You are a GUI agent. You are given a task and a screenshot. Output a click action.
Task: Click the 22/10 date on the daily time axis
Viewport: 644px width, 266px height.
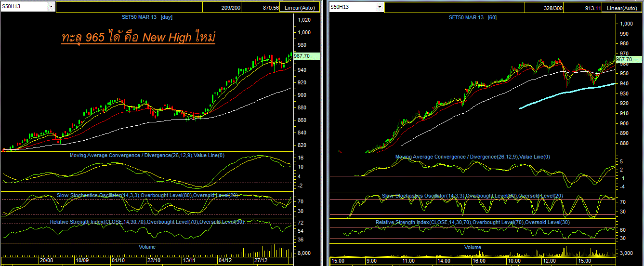pyautogui.click(x=154, y=260)
